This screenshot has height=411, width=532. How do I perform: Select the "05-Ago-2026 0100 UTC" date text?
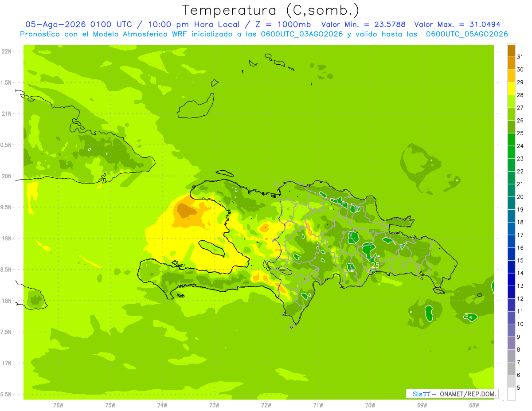[x=78, y=24]
